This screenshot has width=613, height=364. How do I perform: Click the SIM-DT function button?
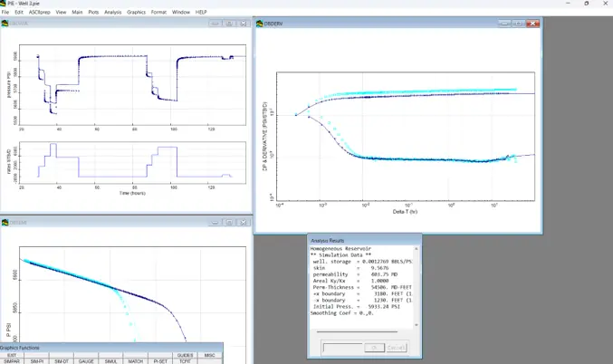pyautogui.click(x=62, y=361)
